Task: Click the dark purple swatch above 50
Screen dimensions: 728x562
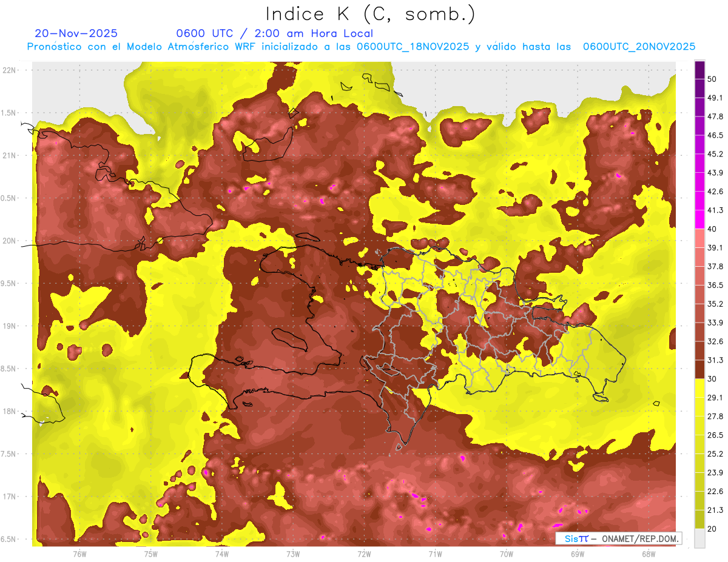Action: tap(699, 70)
